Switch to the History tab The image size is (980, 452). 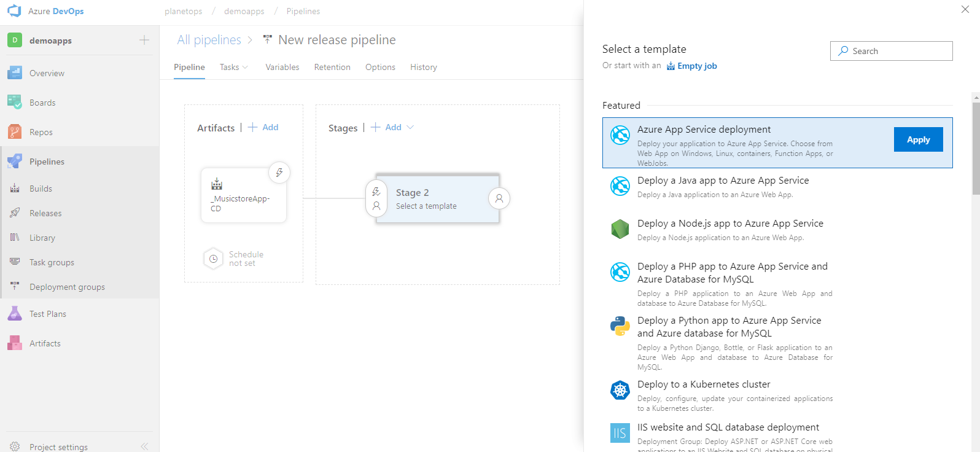pos(424,68)
